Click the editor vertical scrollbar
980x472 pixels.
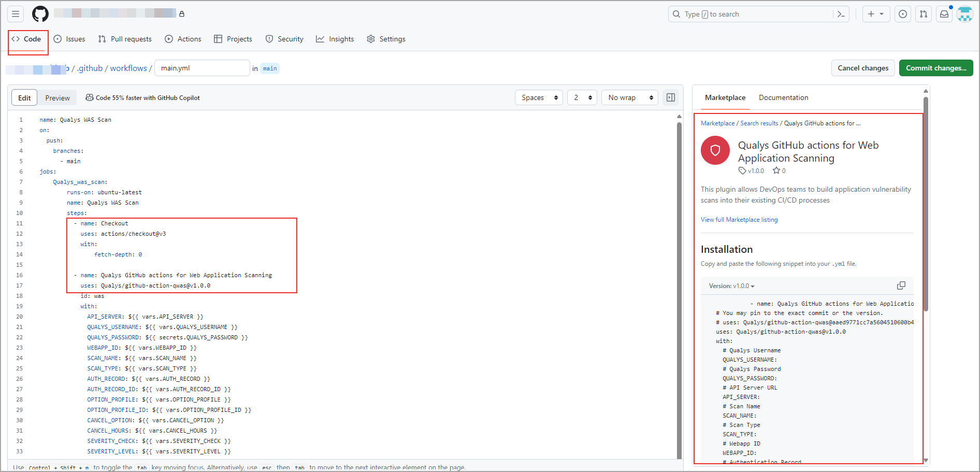pos(679,290)
